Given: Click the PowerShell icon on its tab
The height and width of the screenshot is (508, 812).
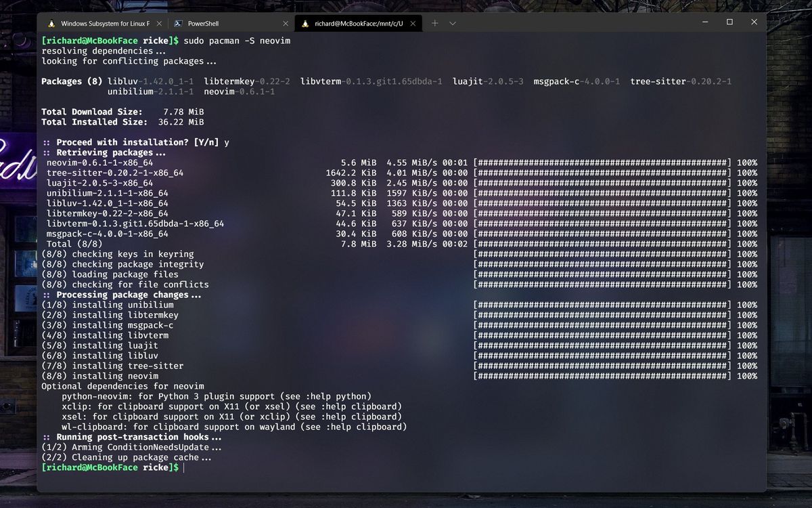Looking at the screenshot, I should tap(177, 22).
